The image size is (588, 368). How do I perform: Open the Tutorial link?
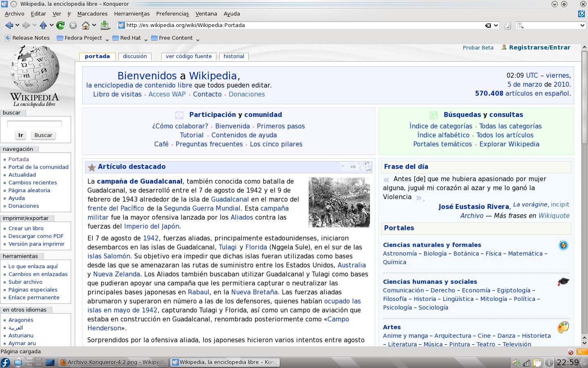[192, 135]
